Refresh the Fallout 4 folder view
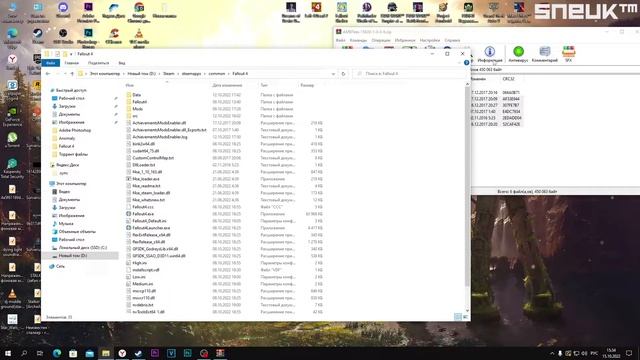Image resolution: width=640 pixels, height=360 pixels. coord(343,74)
